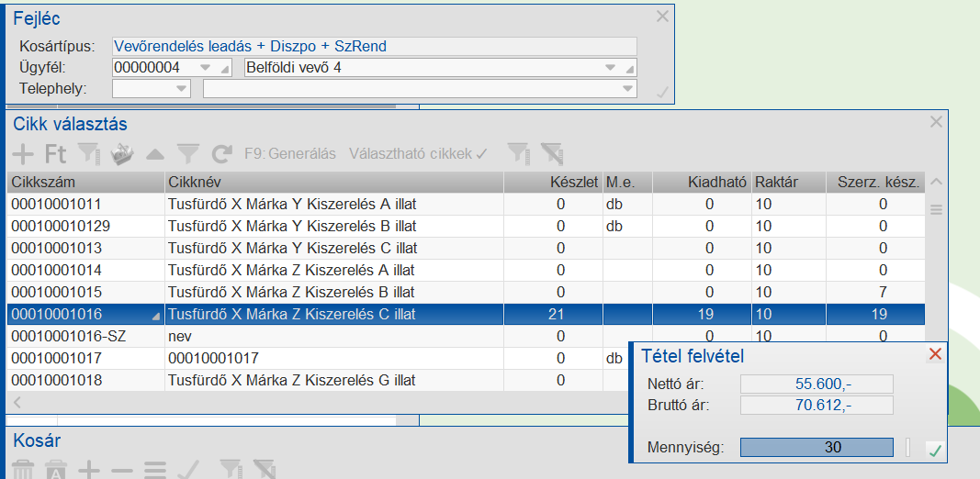This screenshot has height=479, width=980.
Task: Click the funnel icon next to the refresh arrow
Action: click(188, 154)
